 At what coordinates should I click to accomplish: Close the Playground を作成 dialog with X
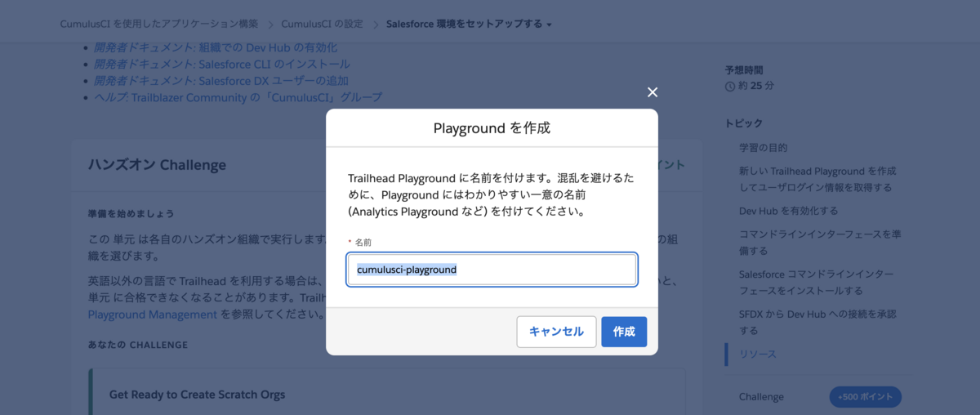(652, 92)
